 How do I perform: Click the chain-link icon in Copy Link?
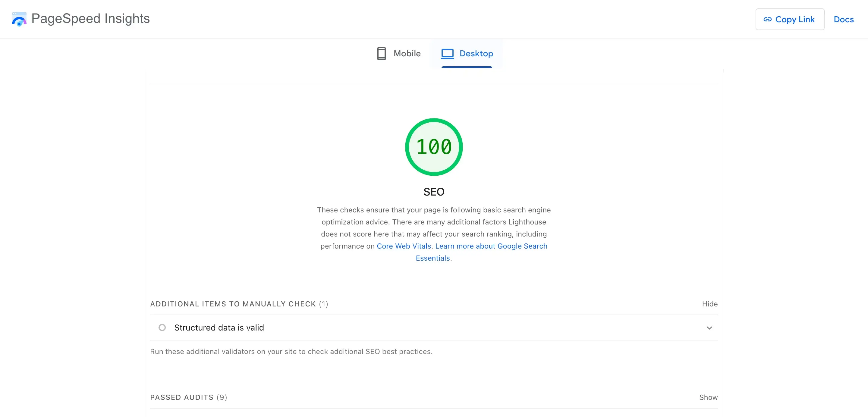click(767, 20)
